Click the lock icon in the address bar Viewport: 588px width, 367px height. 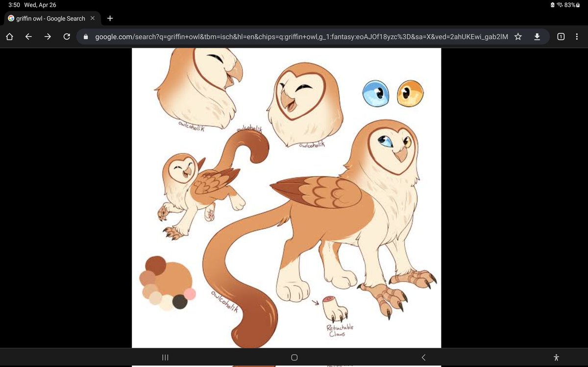pos(86,37)
